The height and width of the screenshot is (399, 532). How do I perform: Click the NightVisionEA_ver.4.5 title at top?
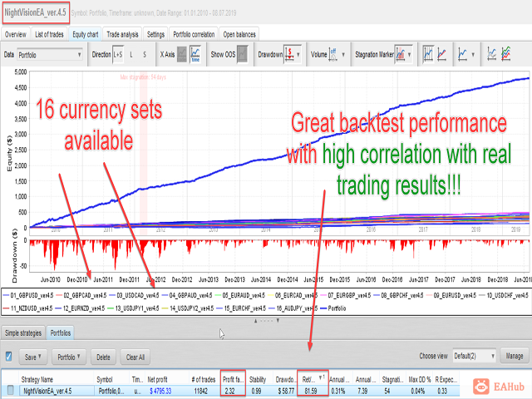point(35,13)
